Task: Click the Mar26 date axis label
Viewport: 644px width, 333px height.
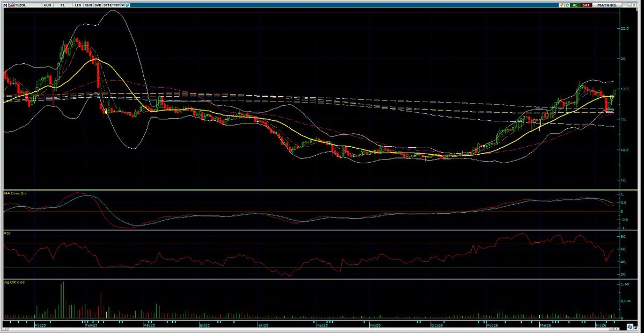Action: click(545, 325)
